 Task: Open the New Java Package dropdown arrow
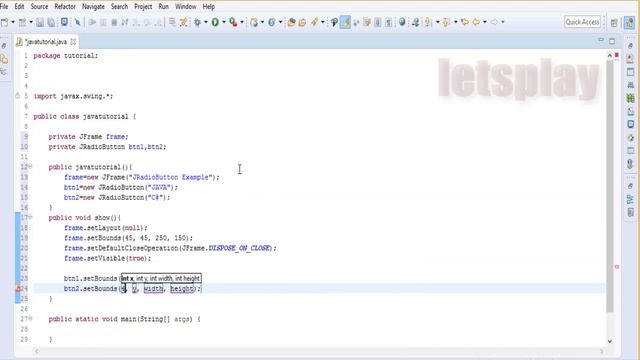click(x=262, y=22)
